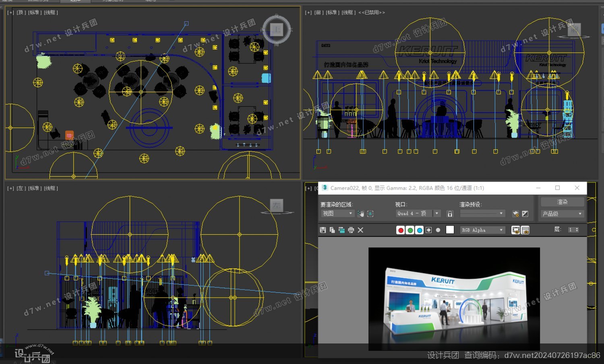Click the Save Image icon in render window
This screenshot has height=364, width=604.
323,230
